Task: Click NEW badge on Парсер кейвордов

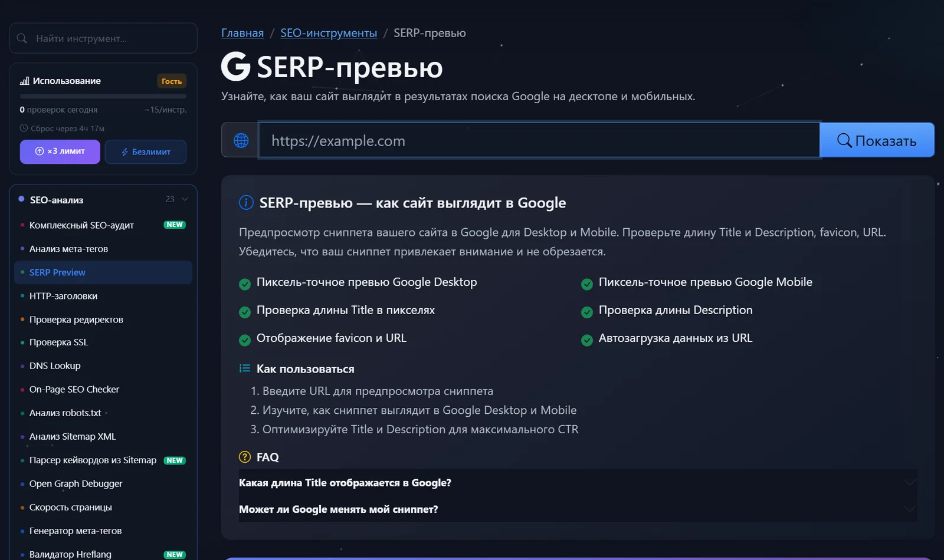Action: [x=175, y=460]
